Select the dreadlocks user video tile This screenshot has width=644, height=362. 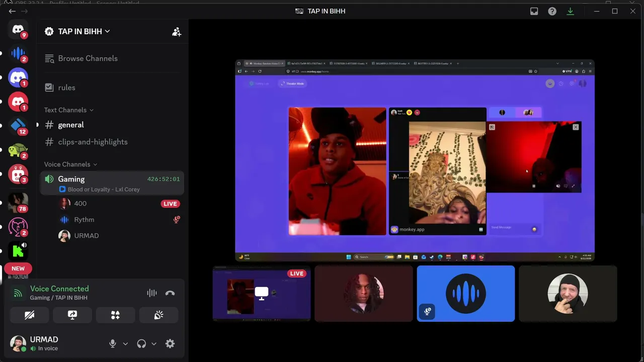point(364,294)
